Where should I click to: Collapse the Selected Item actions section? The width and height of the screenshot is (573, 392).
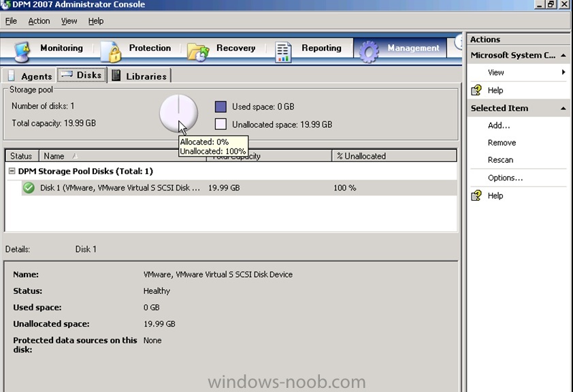[563, 108]
